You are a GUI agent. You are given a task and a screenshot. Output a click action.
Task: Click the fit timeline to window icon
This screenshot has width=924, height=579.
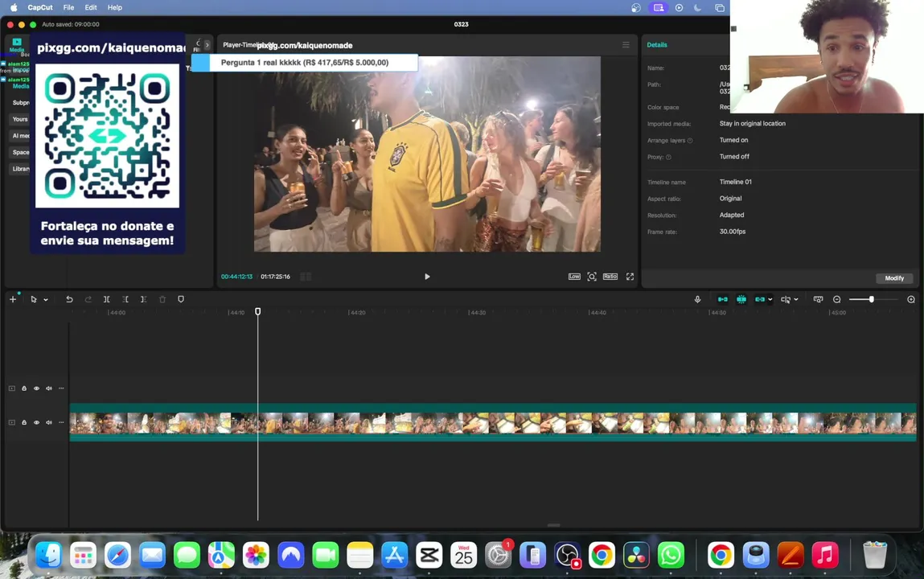click(x=818, y=299)
